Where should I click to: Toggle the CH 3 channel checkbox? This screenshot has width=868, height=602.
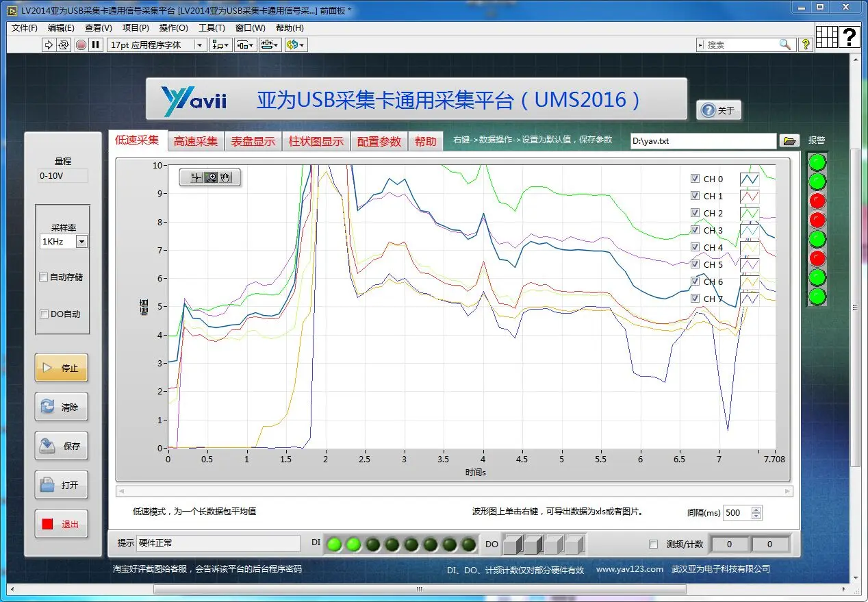pyautogui.click(x=695, y=230)
